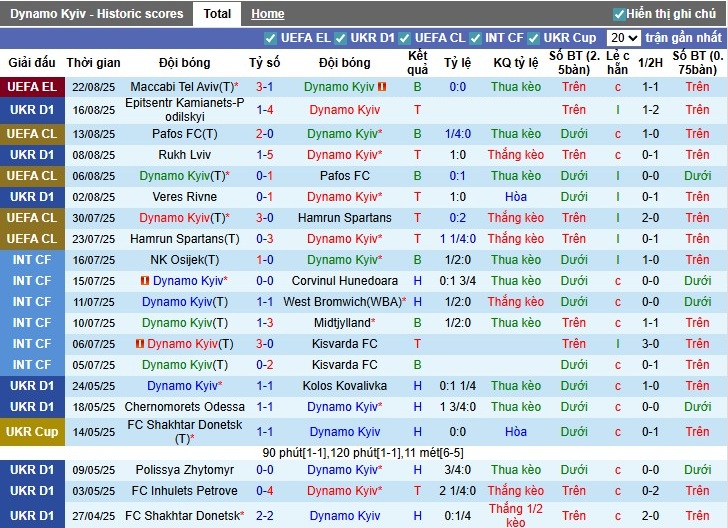Open NK Osijek(T) team link

click(184, 260)
